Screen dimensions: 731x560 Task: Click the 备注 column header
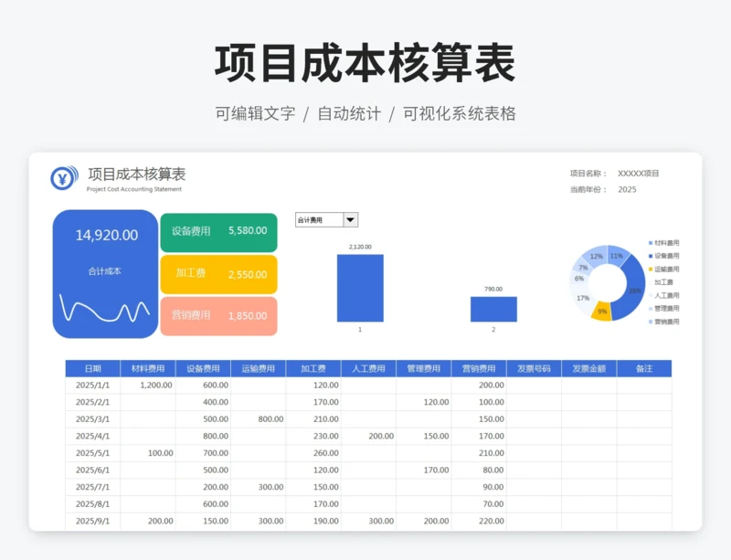(644, 368)
